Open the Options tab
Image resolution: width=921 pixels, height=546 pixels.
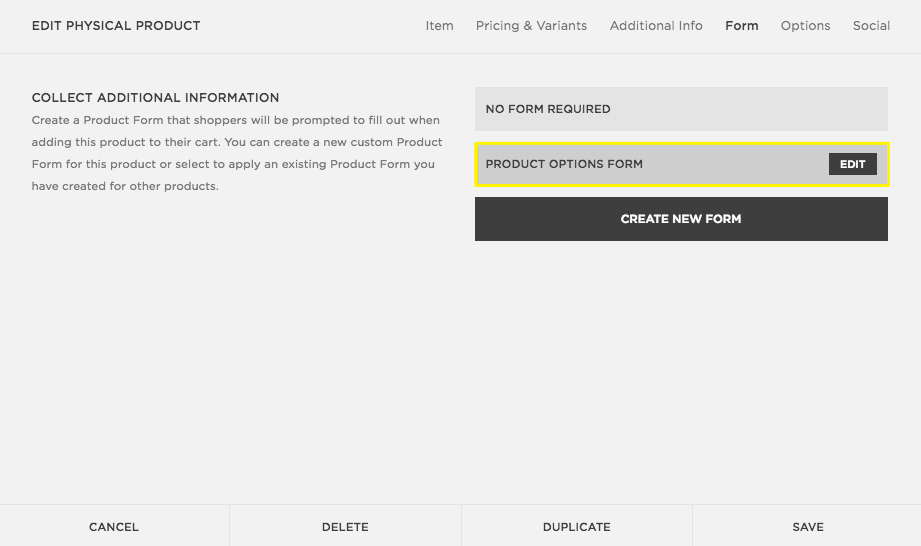point(805,26)
